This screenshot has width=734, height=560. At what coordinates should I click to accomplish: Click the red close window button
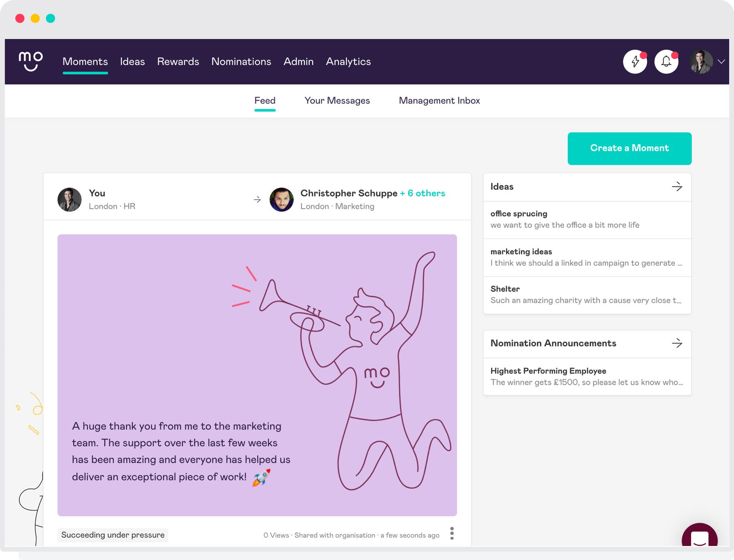[20, 18]
